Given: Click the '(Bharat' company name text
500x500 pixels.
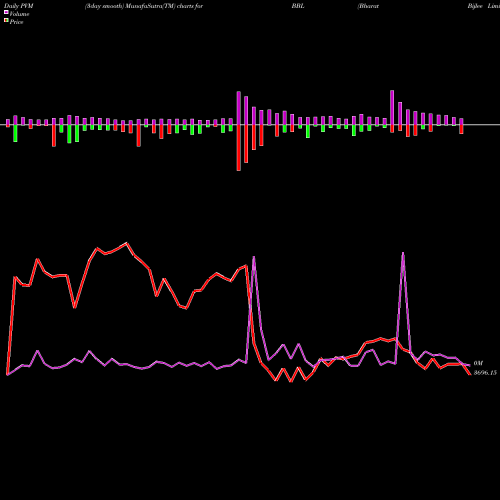Looking at the screenshot, I should [368, 6].
